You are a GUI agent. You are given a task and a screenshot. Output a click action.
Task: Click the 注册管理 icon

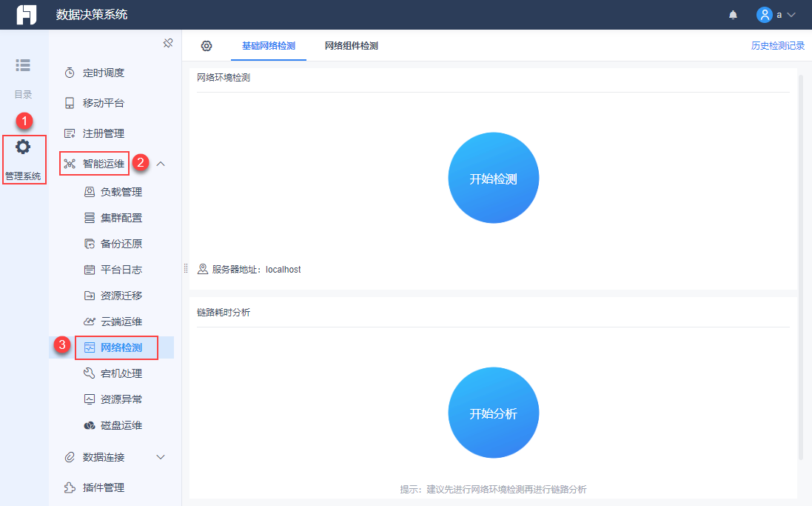(70, 134)
